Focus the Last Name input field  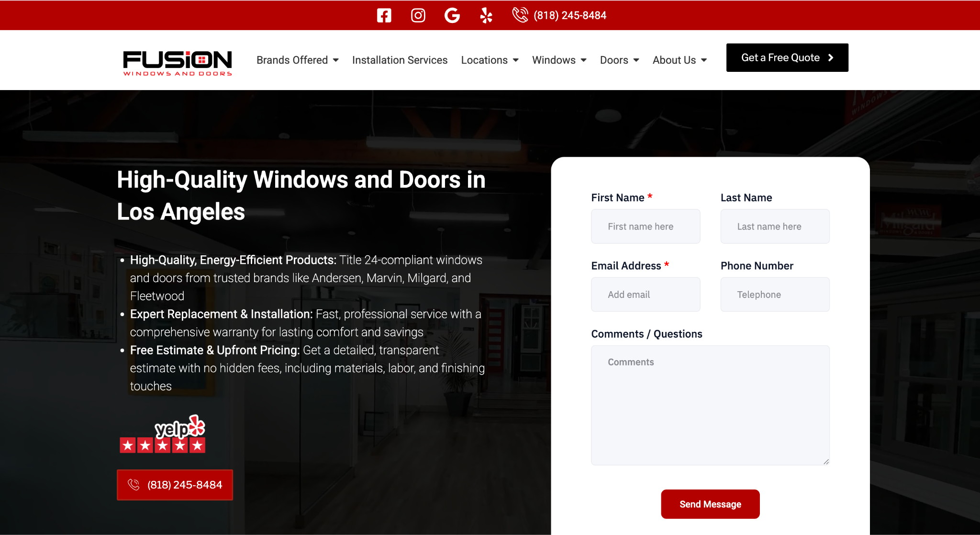tap(775, 226)
